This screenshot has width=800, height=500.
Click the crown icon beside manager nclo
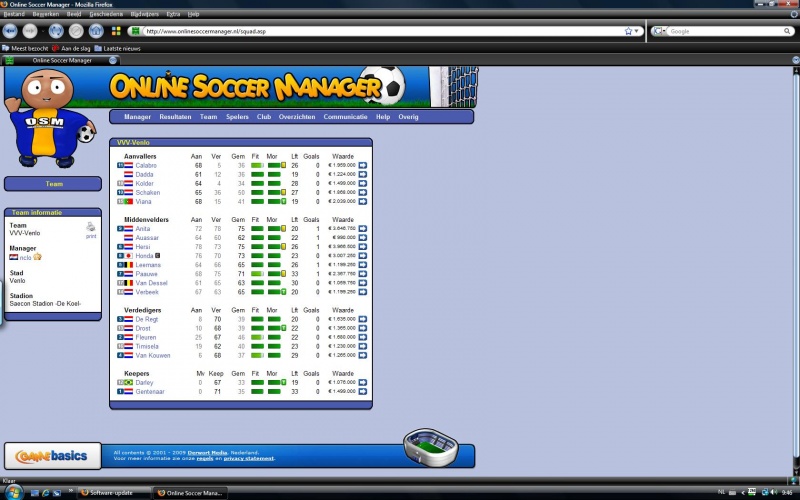[x=37, y=257]
